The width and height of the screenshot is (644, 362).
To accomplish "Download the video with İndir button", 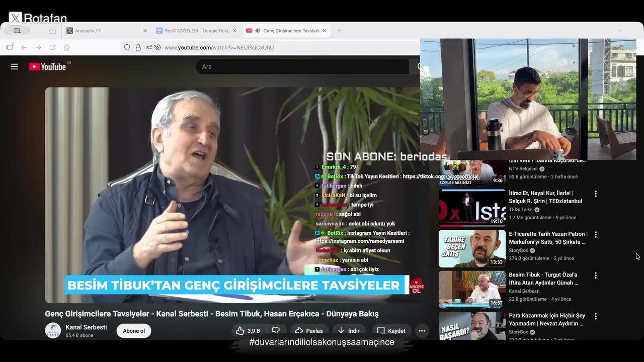I will tap(348, 331).
